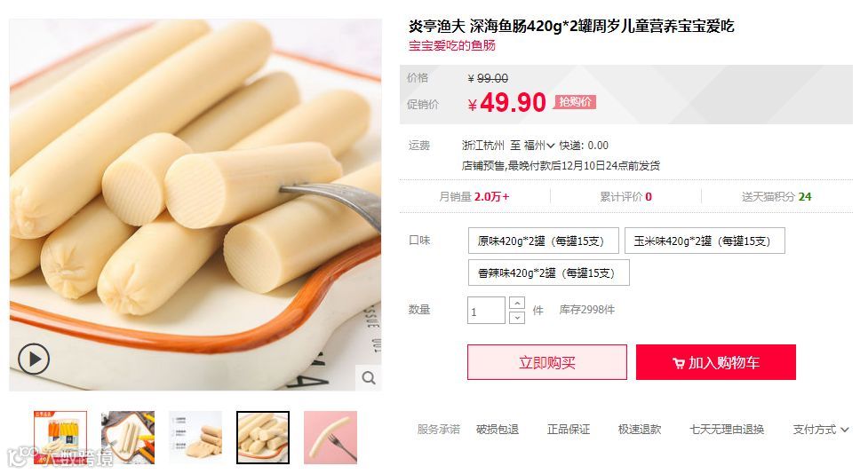View pink background sausage with fork thumbnail
The height and width of the screenshot is (474, 868).
[330, 438]
